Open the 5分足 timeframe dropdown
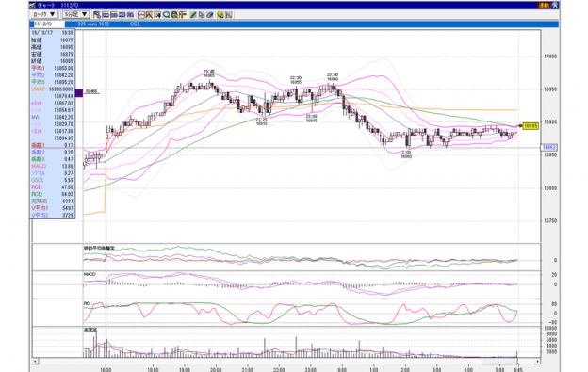Image resolution: width=588 pixels, height=372 pixels. click(76, 15)
